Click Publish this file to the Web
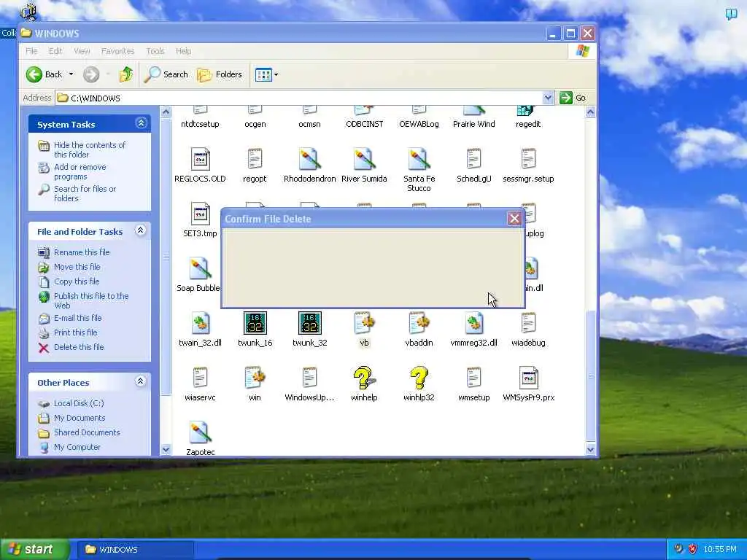The image size is (747, 560). (91, 300)
